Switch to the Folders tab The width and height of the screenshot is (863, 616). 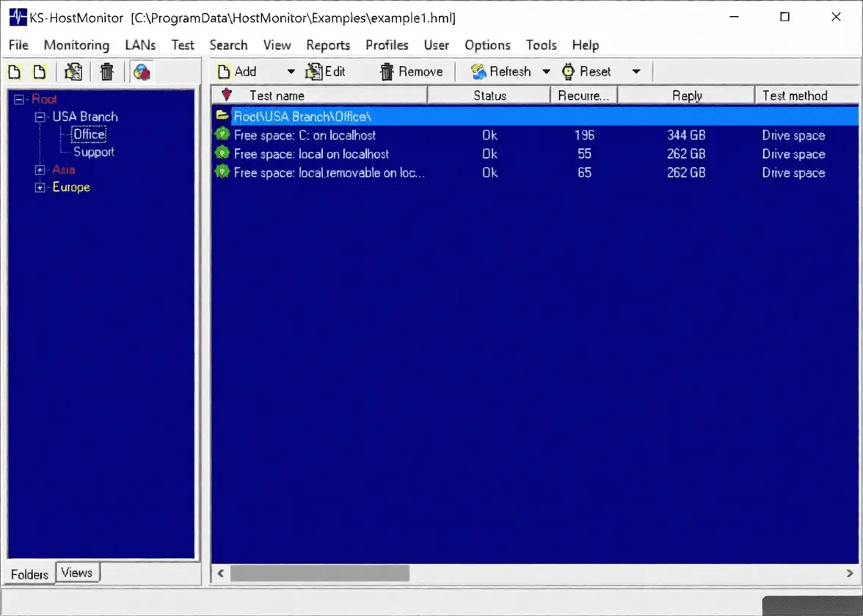(29, 574)
